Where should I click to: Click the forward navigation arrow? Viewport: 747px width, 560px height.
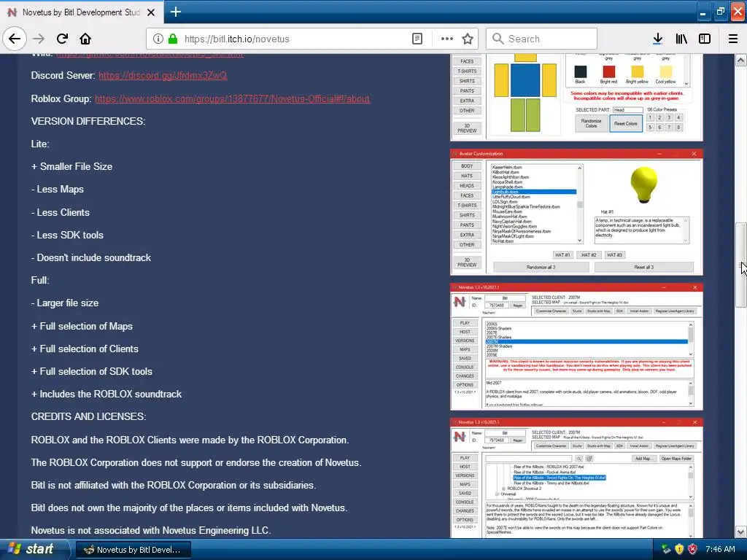(39, 39)
